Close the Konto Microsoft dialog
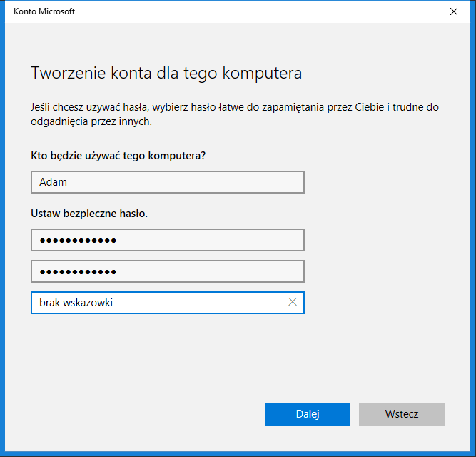 (x=454, y=11)
